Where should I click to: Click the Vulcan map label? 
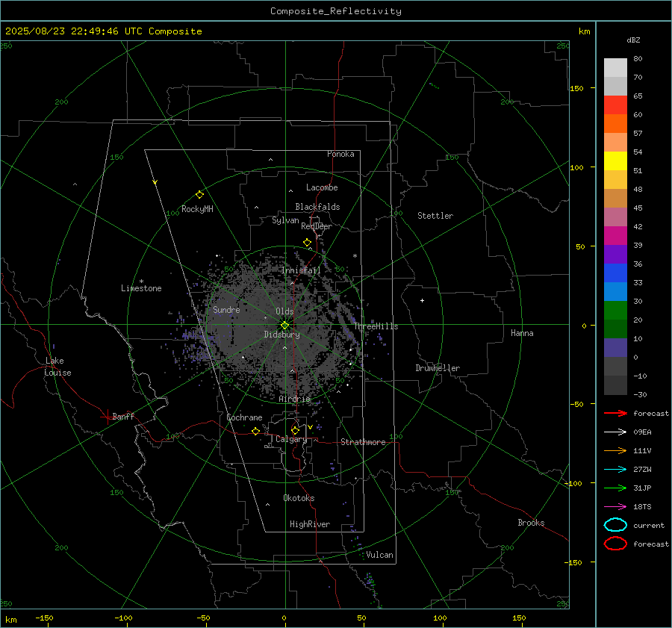379,555
